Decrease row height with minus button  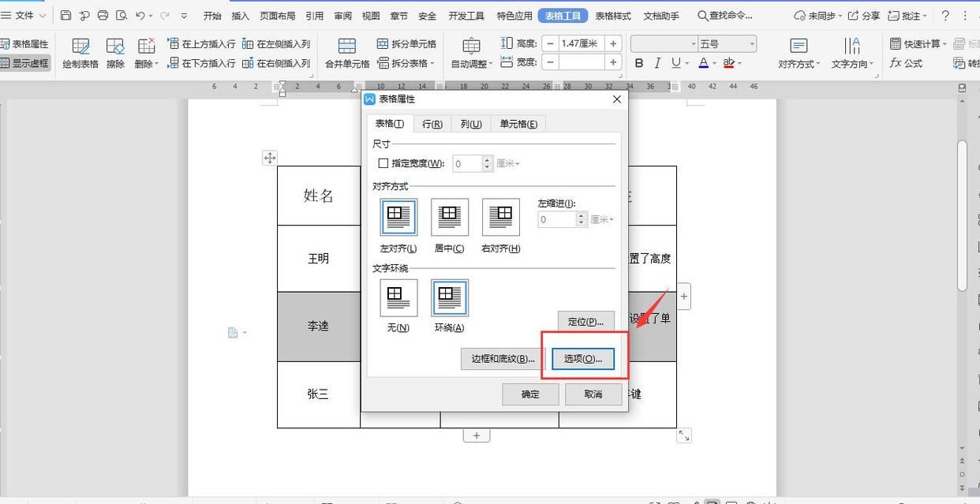(x=550, y=44)
